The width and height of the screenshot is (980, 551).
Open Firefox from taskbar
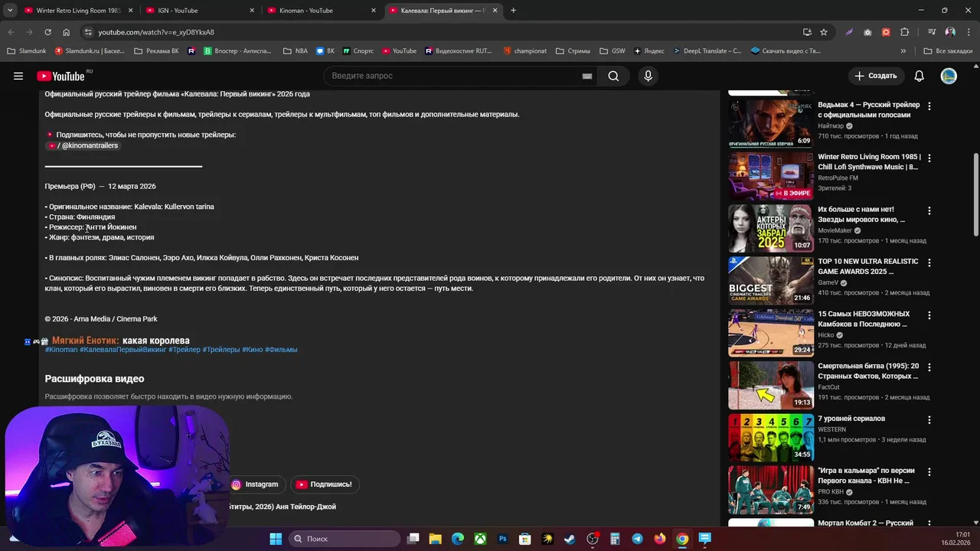660,539
